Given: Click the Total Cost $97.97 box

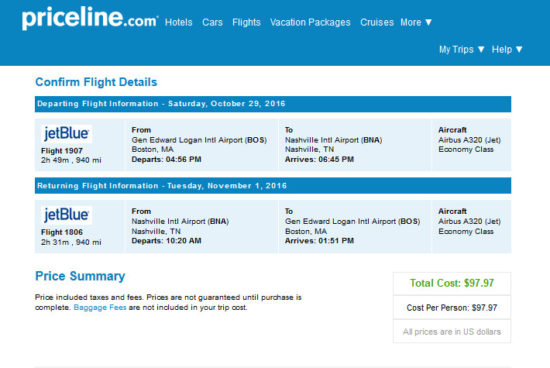Looking at the screenshot, I should coord(452,283).
